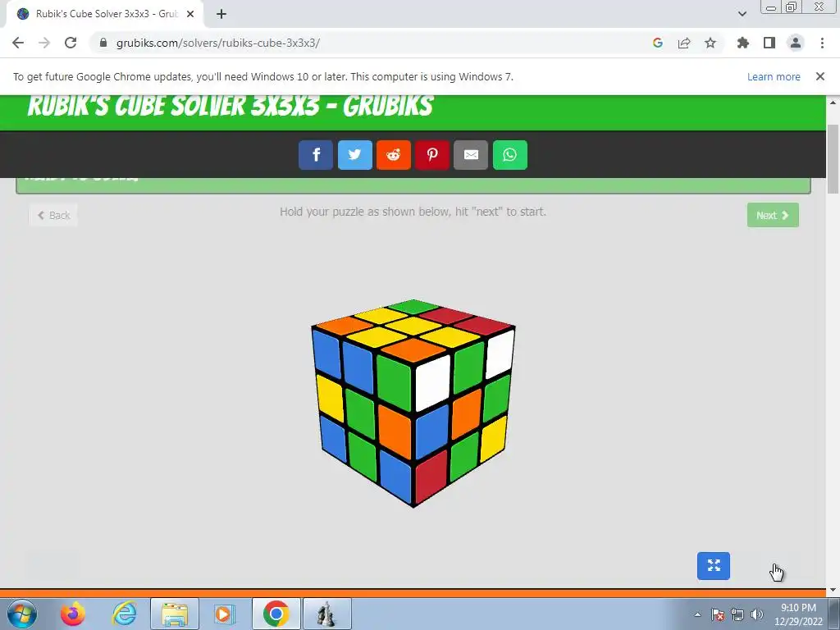This screenshot has width=840, height=630.
Task: Open the Windows Start menu
Action: coord(22,614)
